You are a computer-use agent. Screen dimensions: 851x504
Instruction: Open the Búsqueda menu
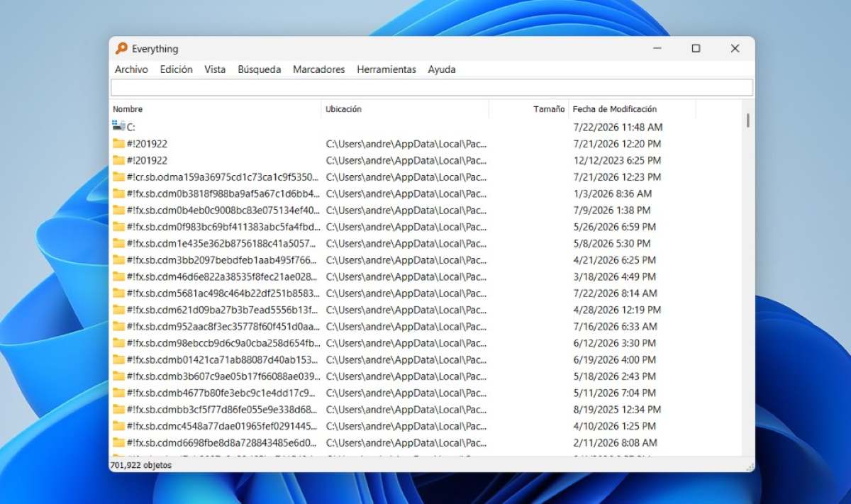point(260,69)
